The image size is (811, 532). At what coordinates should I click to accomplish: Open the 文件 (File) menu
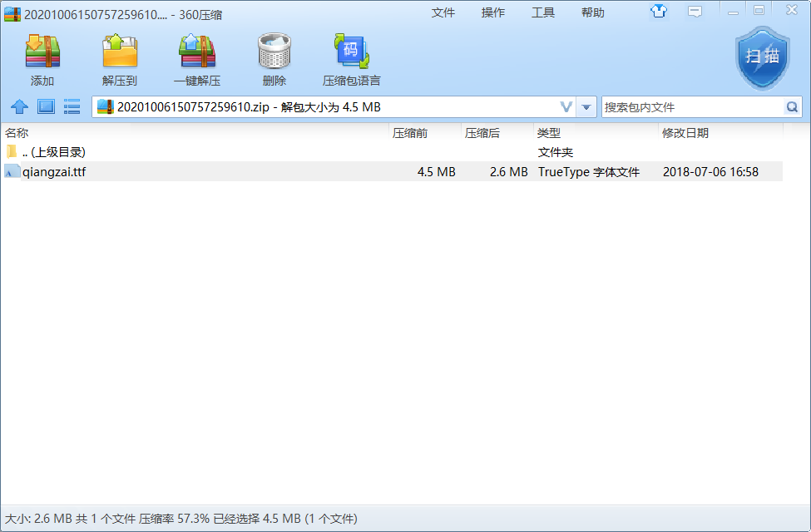(x=443, y=12)
